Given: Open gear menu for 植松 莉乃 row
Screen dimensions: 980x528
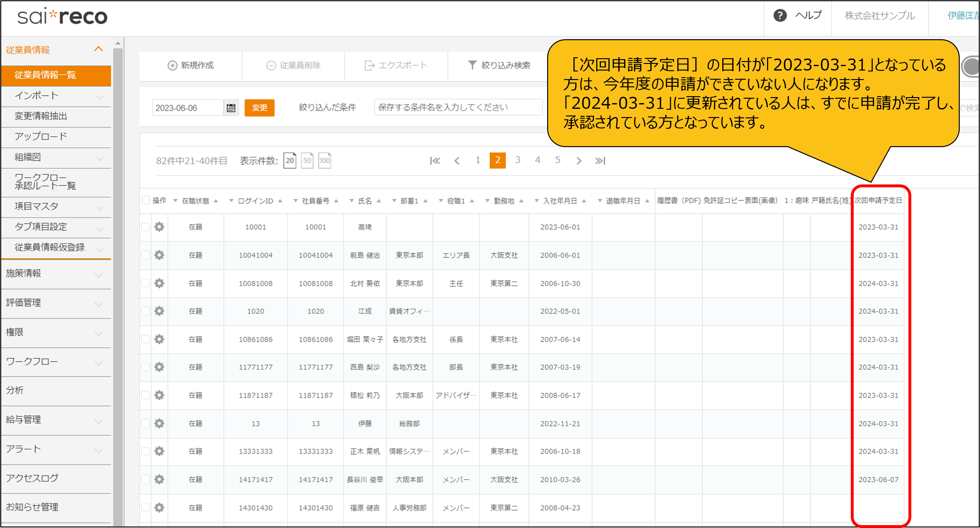Looking at the screenshot, I should pos(159,395).
